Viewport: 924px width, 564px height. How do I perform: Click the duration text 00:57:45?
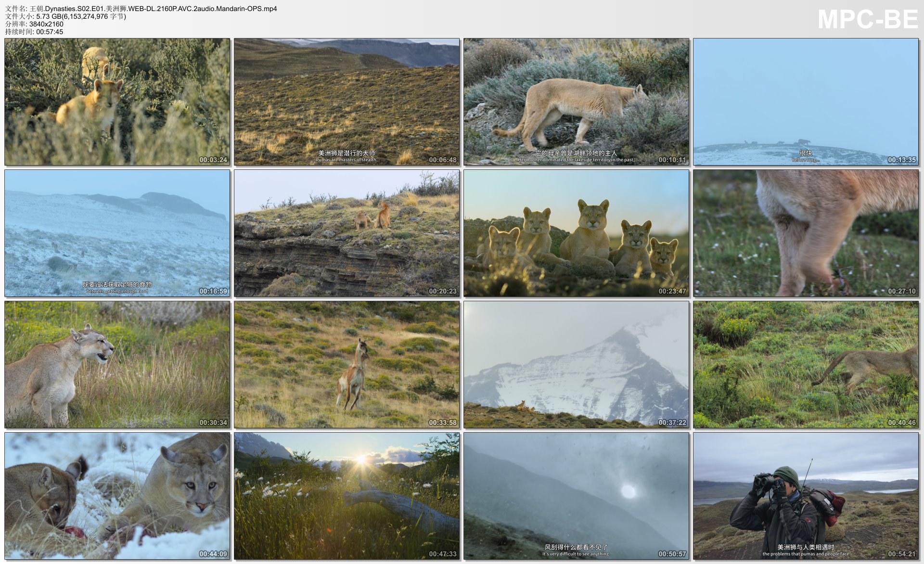(x=50, y=32)
